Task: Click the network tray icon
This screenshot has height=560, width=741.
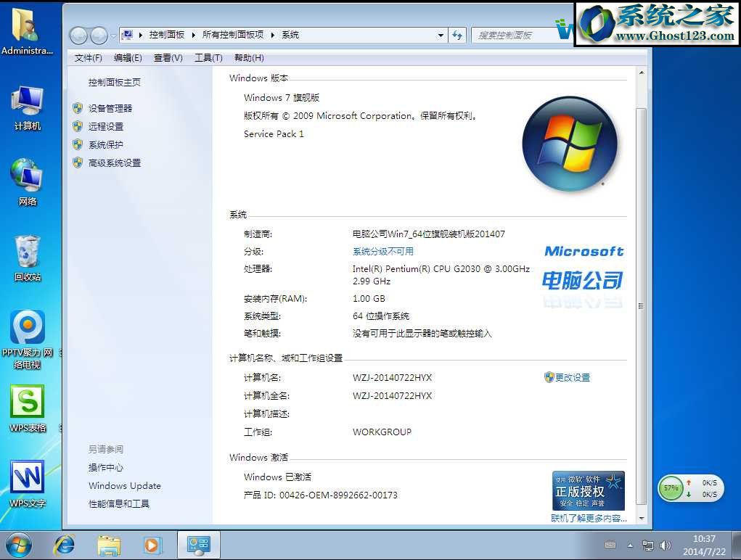Action: tap(648, 545)
